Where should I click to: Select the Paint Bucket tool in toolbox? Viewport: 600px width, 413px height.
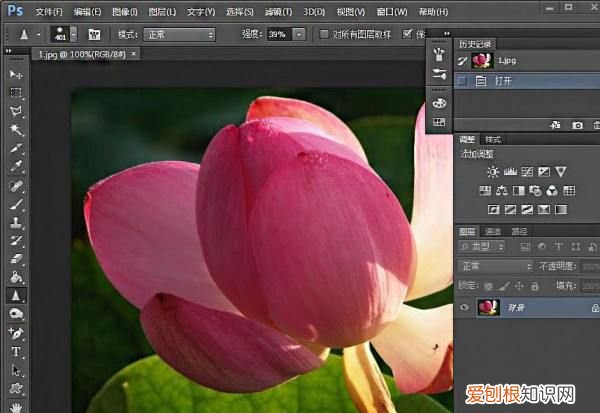tap(16, 276)
